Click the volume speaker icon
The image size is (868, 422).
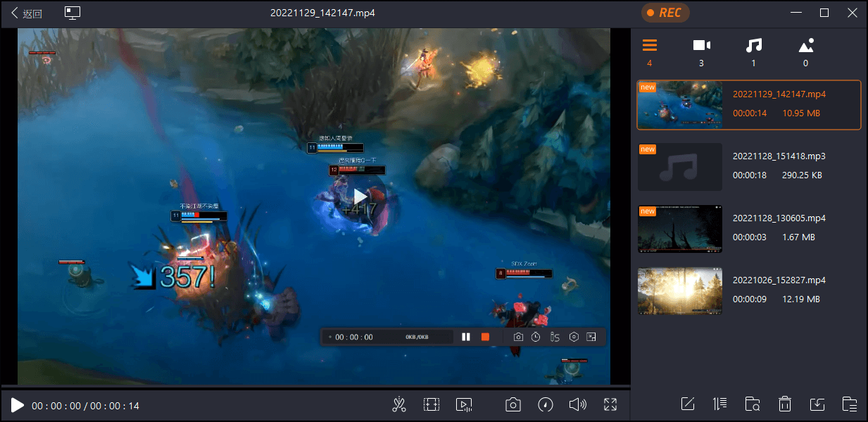click(578, 404)
